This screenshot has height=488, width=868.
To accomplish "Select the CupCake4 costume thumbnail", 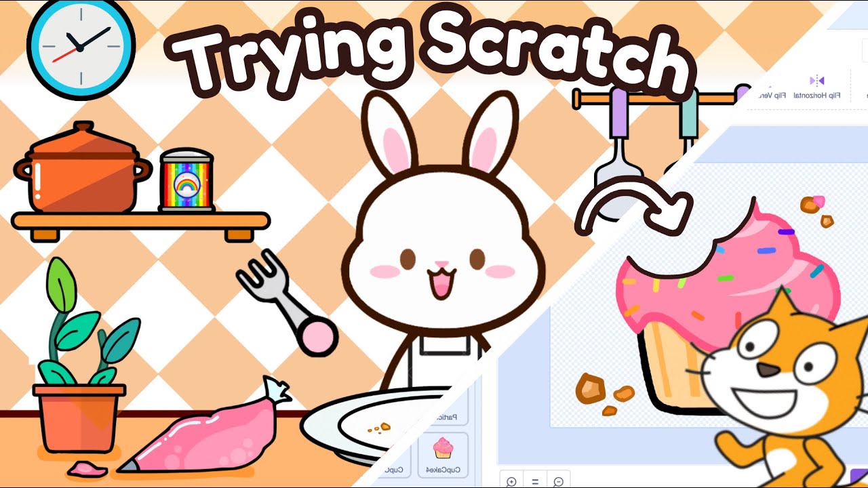I will tap(443, 455).
